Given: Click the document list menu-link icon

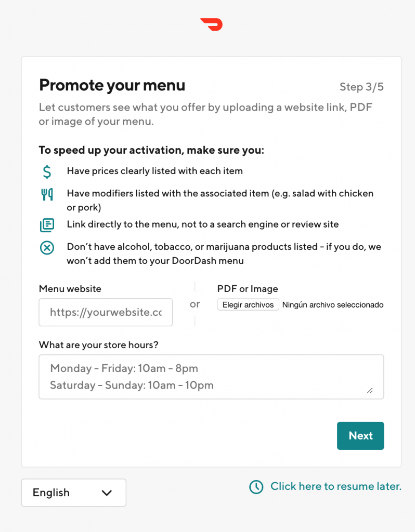Looking at the screenshot, I should (47, 225).
